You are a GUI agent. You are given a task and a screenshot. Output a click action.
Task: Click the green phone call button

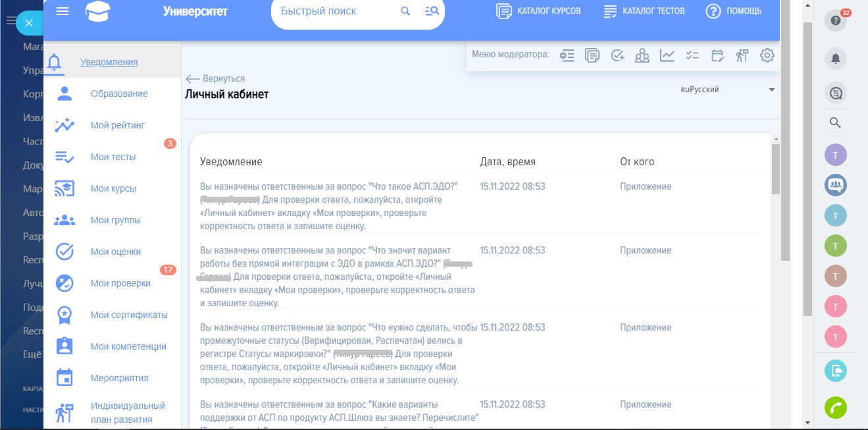pos(835,407)
